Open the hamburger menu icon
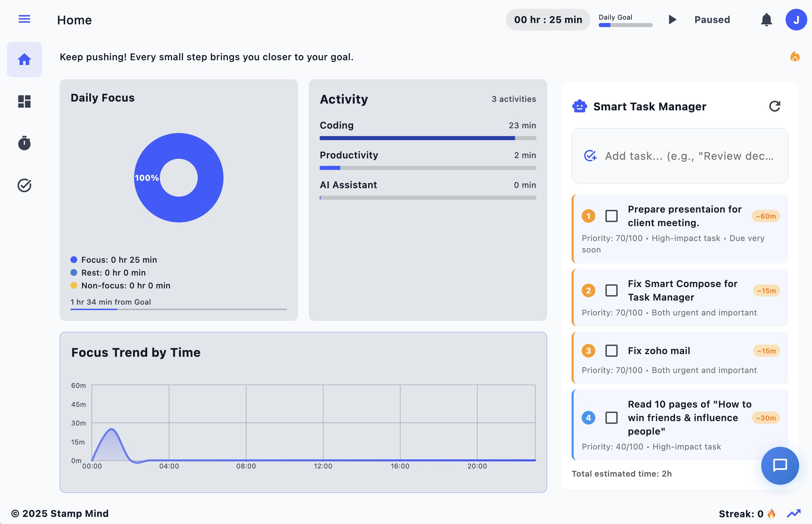The height and width of the screenshot is (524, 812). tap(24, 19)
